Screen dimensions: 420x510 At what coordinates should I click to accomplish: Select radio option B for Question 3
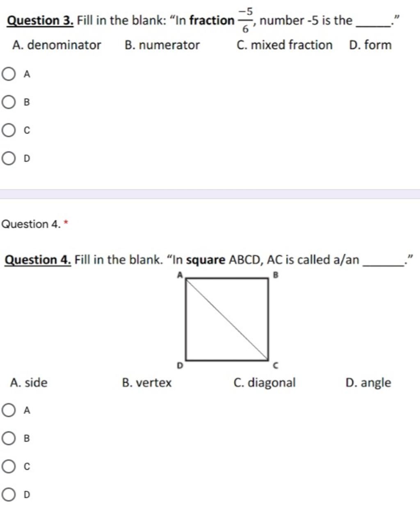9,102
